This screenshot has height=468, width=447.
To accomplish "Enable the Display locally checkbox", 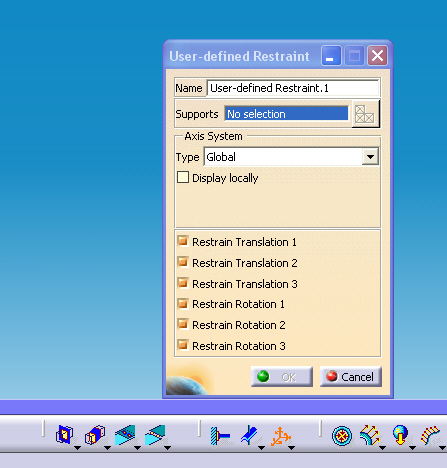I will pos(183,177).
